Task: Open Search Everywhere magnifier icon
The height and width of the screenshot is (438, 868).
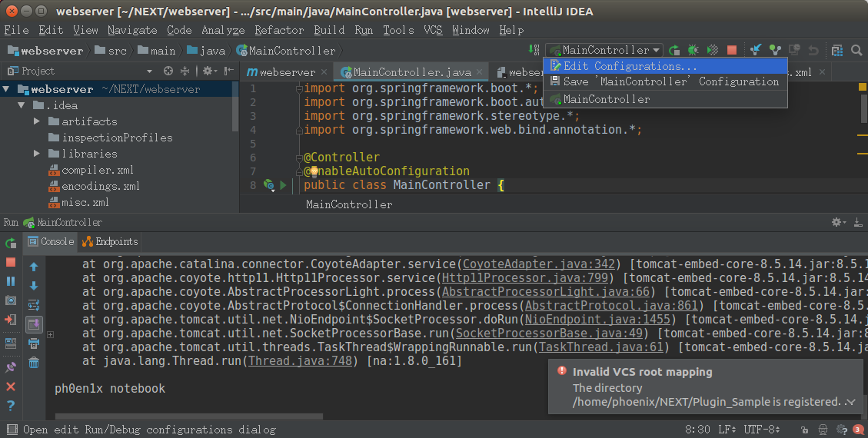Action: [856, 50]
